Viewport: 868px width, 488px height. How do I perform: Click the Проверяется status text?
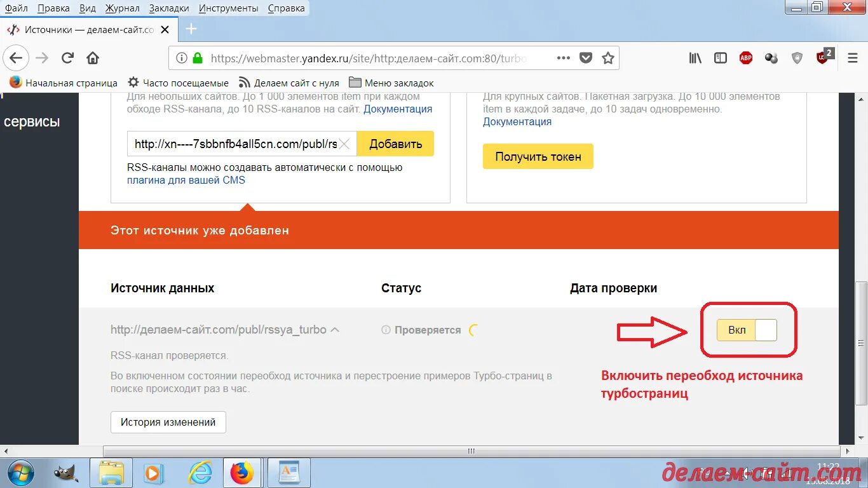(x=427, y=330)
